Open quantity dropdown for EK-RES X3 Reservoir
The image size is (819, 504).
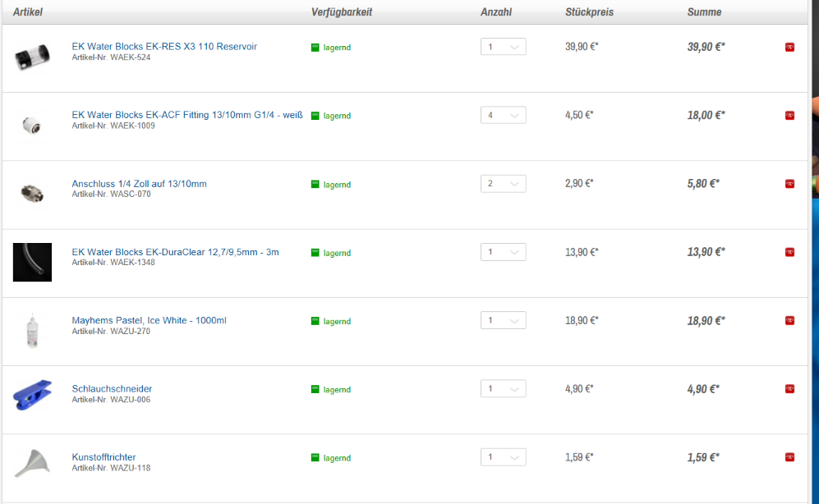click(x=503, y=47)
